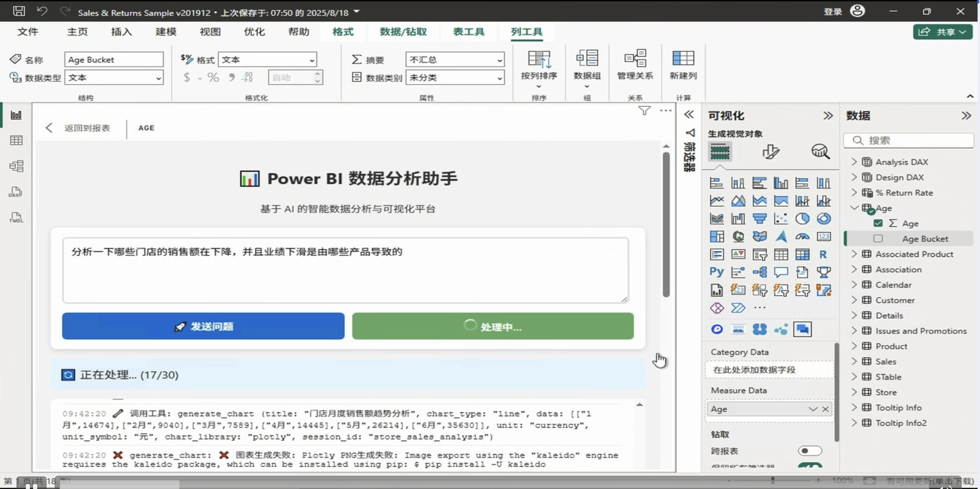This screenshot has height=489, width=980.
Task: Select the Treemap visualization
Action: point(717,236)
